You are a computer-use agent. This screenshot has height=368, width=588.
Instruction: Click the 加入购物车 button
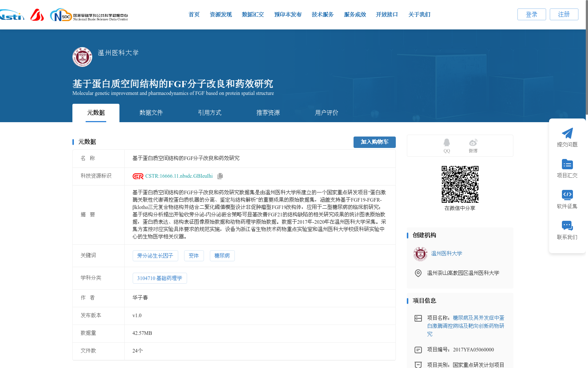[x=374, y=142]
